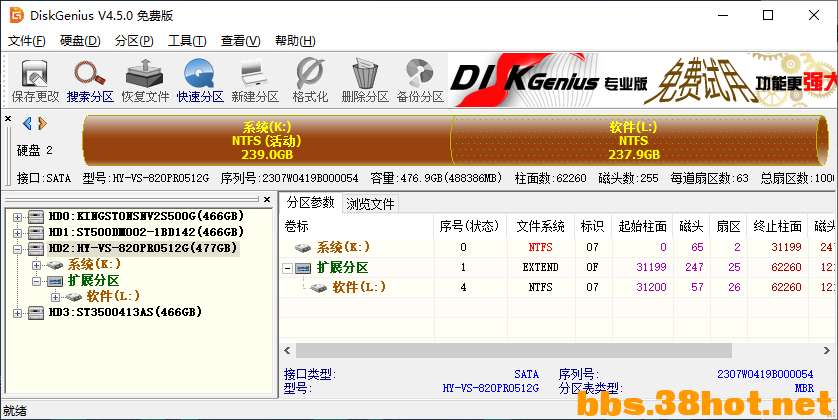Viewport: 838px width, 420px height.
Task: Click Backup Partition (备份分区) disc icon
Action: tap(420, 81)
